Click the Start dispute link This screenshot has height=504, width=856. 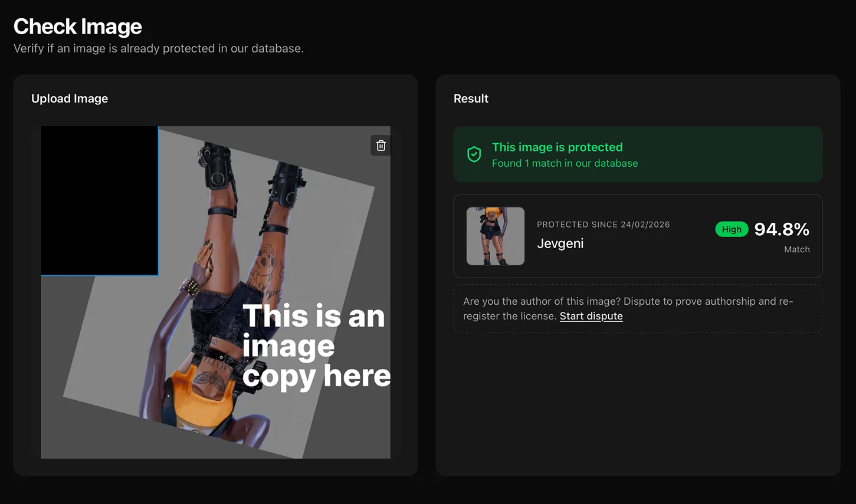coord(591,316)
